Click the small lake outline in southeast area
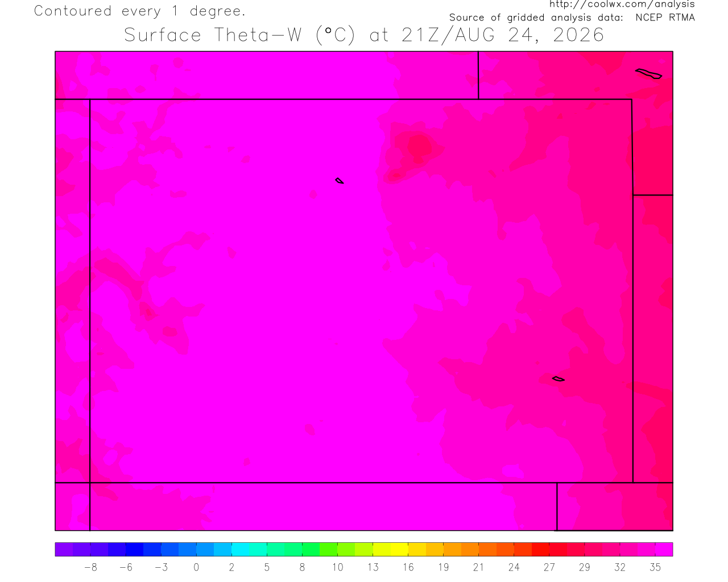728x582 pixels. pyautogui.click(x=559, y=379)
